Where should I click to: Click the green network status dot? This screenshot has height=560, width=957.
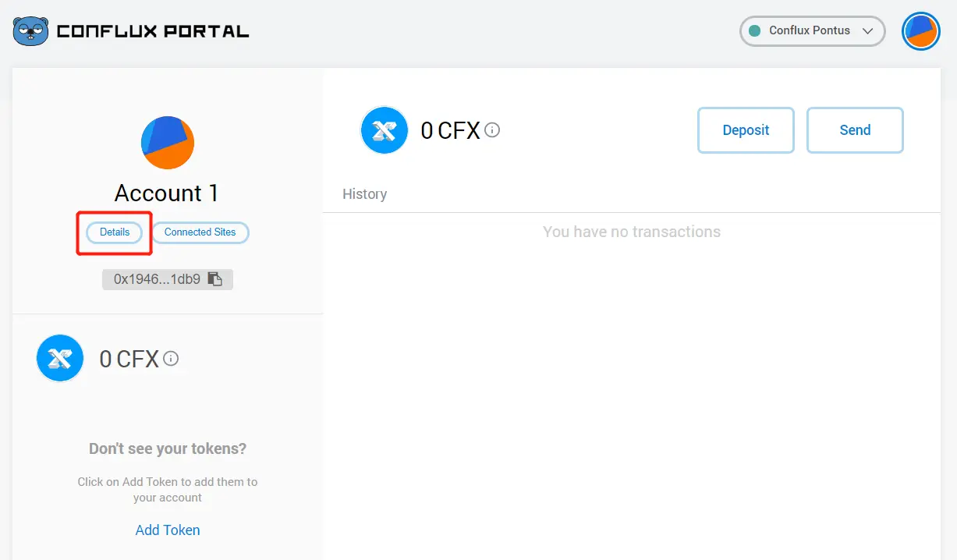754,31
